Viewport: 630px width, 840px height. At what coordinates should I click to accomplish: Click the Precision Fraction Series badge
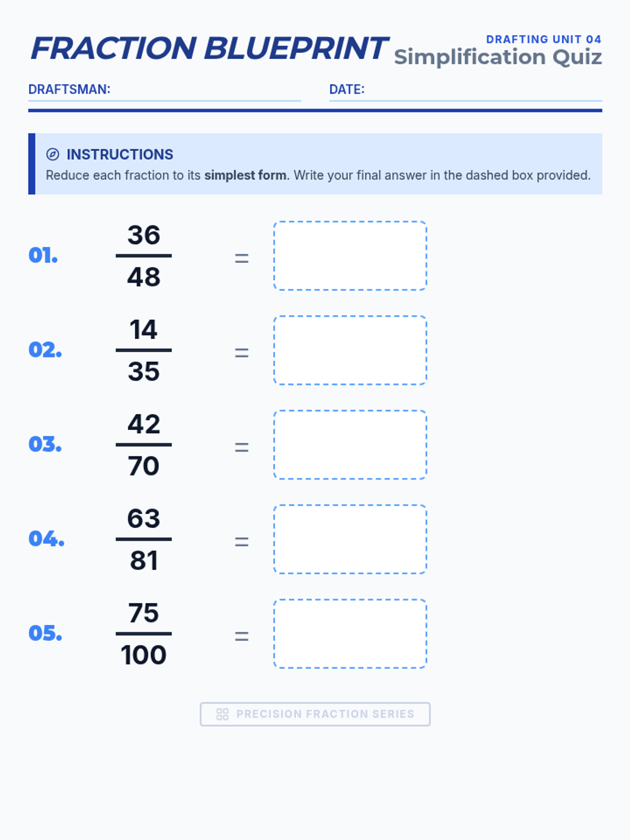pyautogui.click(x=315, y=714)
